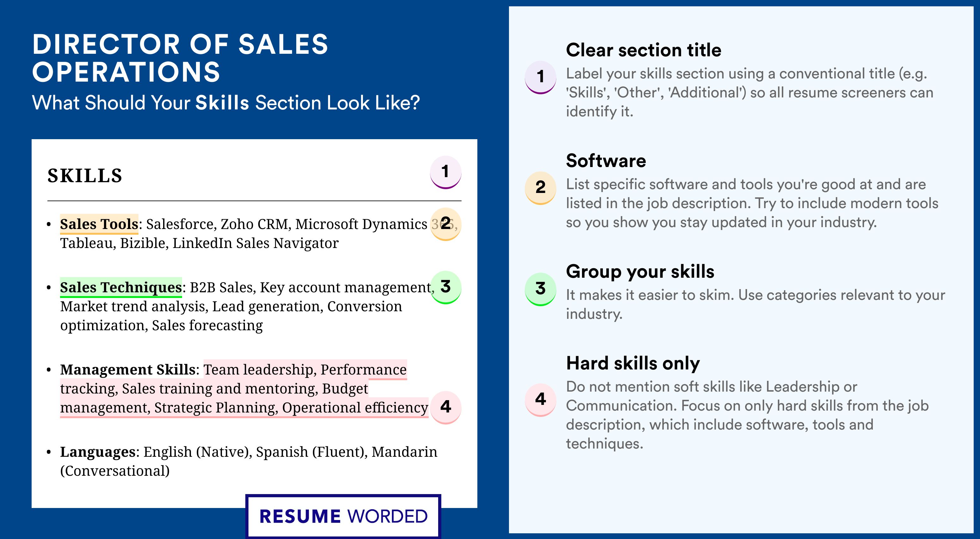Image resolution: width=980 pixels, height=539 pixels.
Task: Click the Director of Sales Operations title
Action: (x=180, y=58)
